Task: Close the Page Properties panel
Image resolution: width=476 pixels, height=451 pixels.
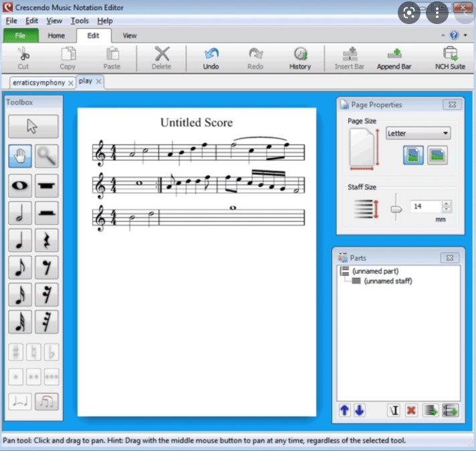Action: coord(453,105)
